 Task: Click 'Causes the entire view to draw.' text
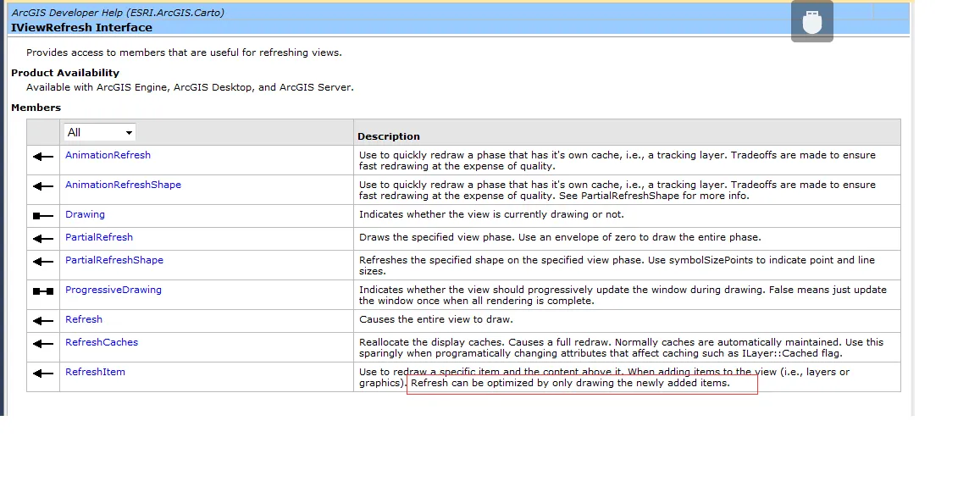tap(435, 319)
